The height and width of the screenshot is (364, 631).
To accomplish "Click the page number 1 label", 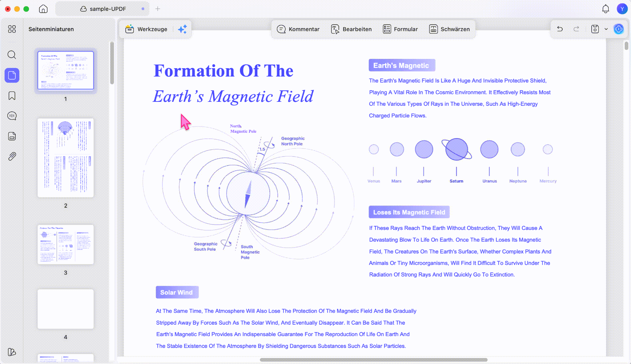I will (x=66, y=99).
